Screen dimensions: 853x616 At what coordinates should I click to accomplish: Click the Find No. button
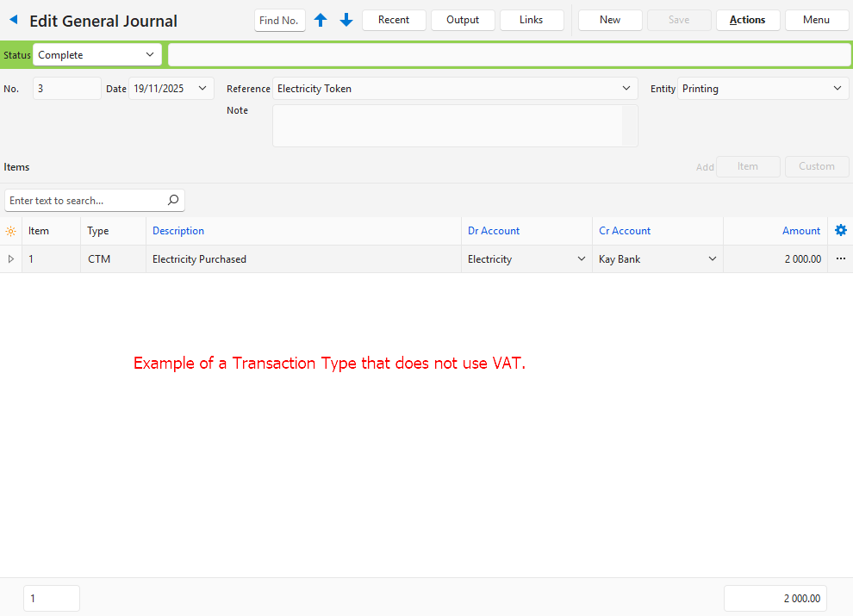(279, 20)
